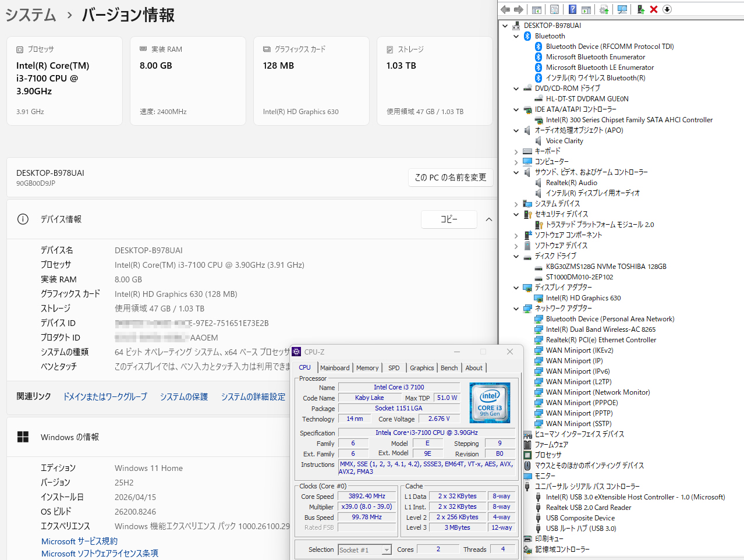Toggle the show/hide console tree icon
The width and height of the screenshot is (744, 560).
537,9
